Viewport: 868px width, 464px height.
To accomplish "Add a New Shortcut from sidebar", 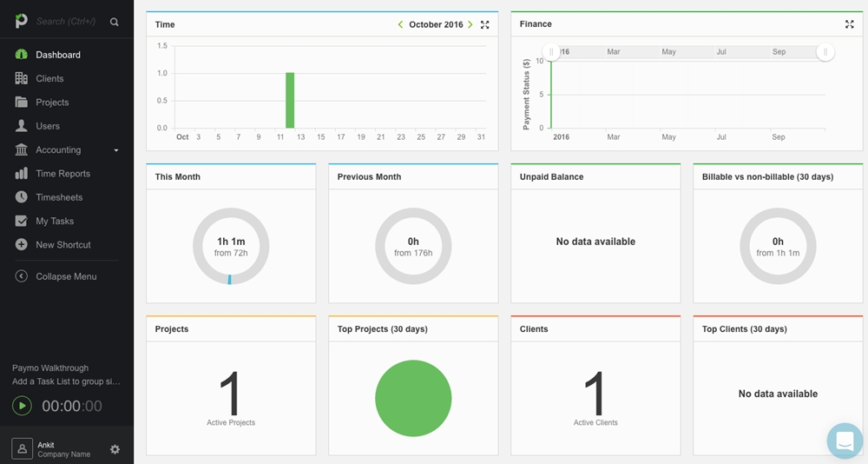I will [x=62, y=245].
